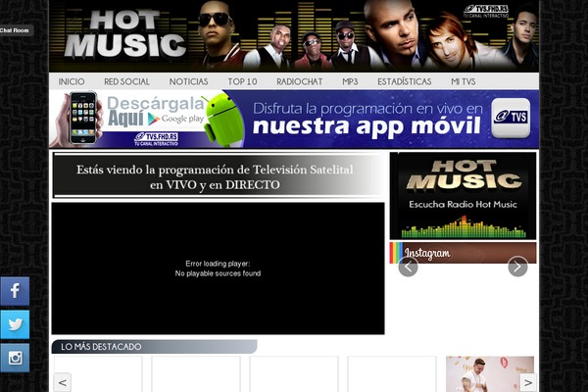This screenshot has width=588, height=392.
Task: Open the Facebook social icon
Action: [15, 291]
